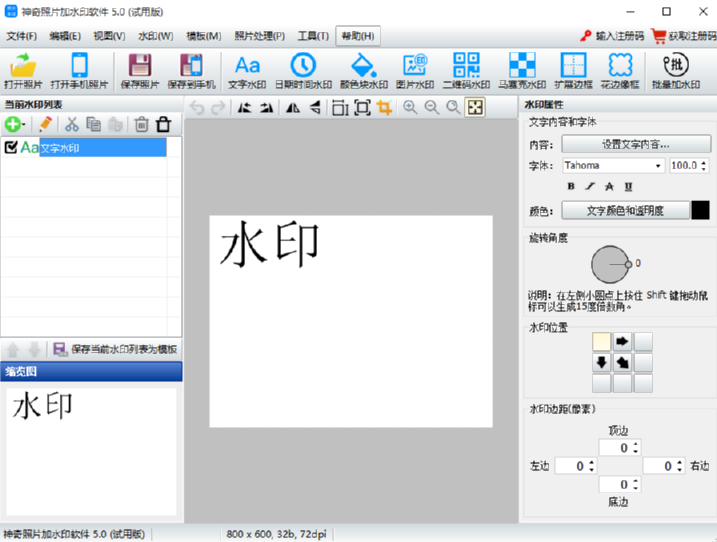Click the zoom in magnifier icon

410,108
